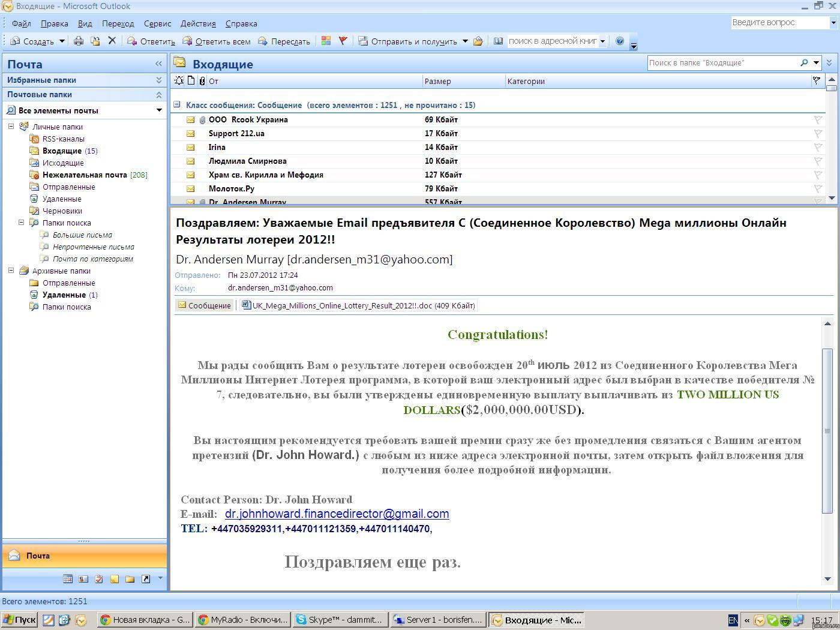840x630 pixels.
Task: Open the Contacts icon in navigation pane
Action: coord(83,579)
